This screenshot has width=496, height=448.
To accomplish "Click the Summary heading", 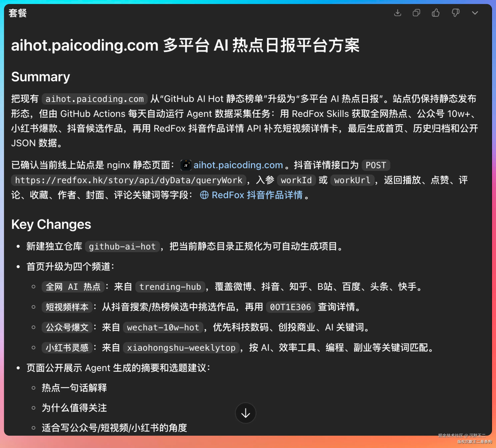I will click(x=41, y=77).
